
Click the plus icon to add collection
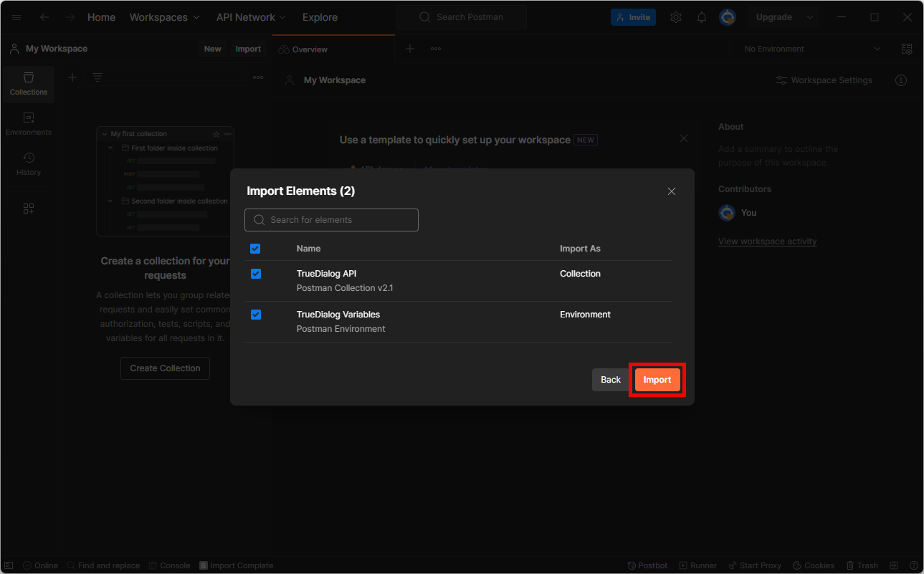72,77
